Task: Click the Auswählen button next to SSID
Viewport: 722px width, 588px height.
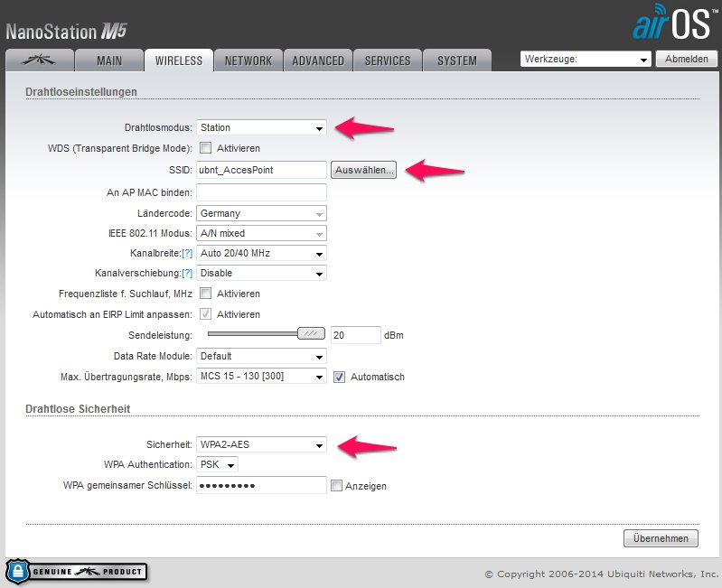Action: pos(363,170)
